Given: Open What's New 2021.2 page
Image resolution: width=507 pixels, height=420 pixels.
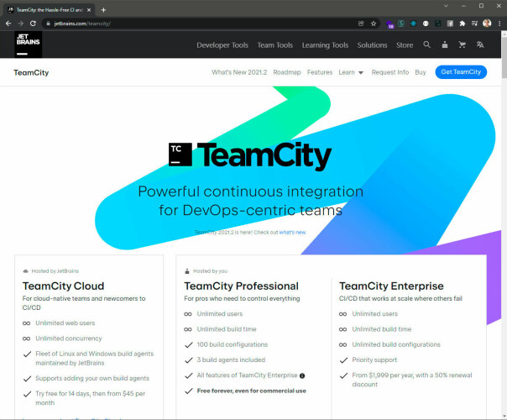Looking at the screenshot, I should (x=239, y=72).
